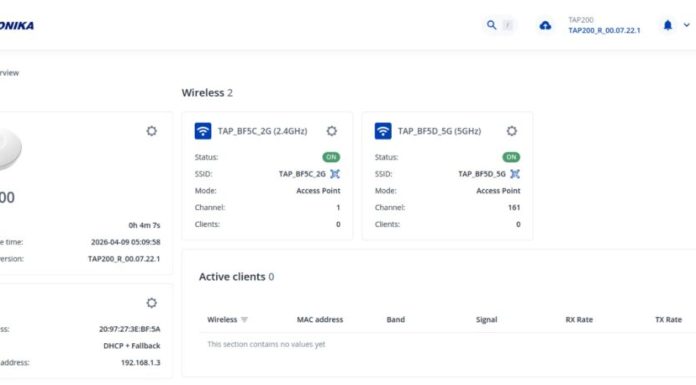Viewport: 696px width, 385px height.
Task: Toggle ON status badge of 2.4GHz wireless
Action: [331, 157]
